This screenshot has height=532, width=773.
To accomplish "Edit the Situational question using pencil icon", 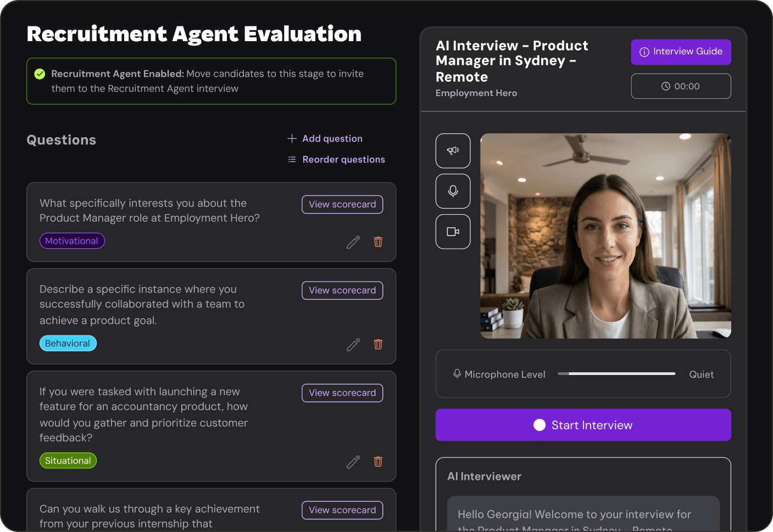I will tap(353, 462).
